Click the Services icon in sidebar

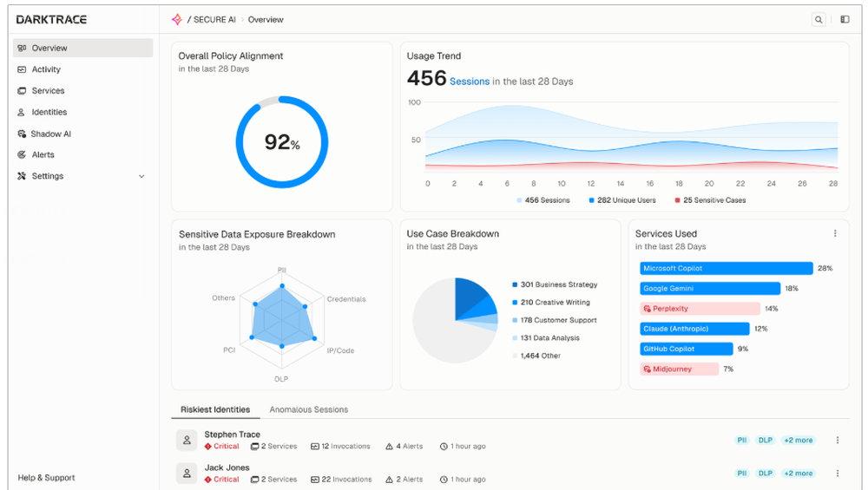point(22,91)
